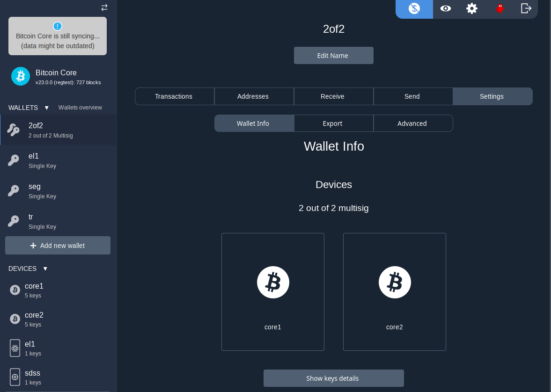551x392 pixels.
Task: Switch to the Receive tab
Action: point(333,96)
